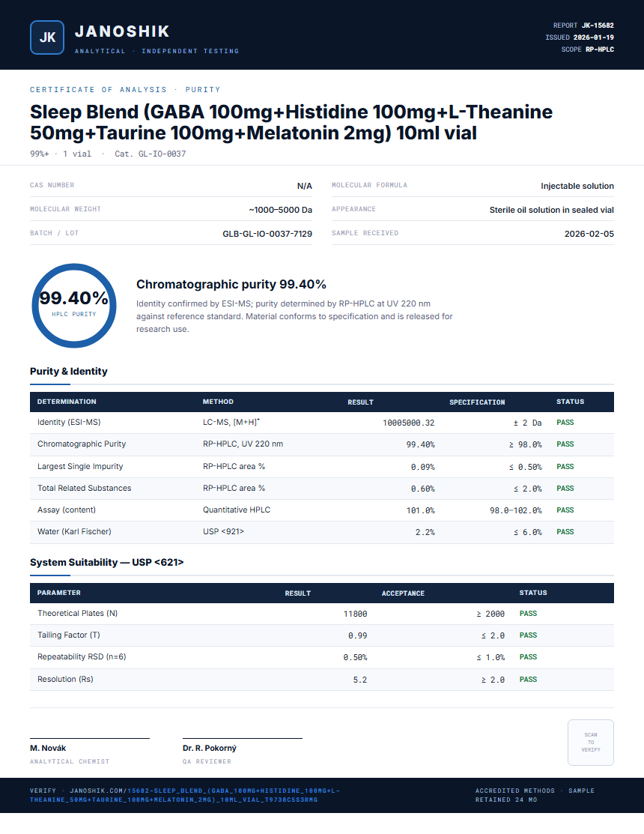
Task: Click the DETERMINATION column header
Action: (x=67, y=402)
